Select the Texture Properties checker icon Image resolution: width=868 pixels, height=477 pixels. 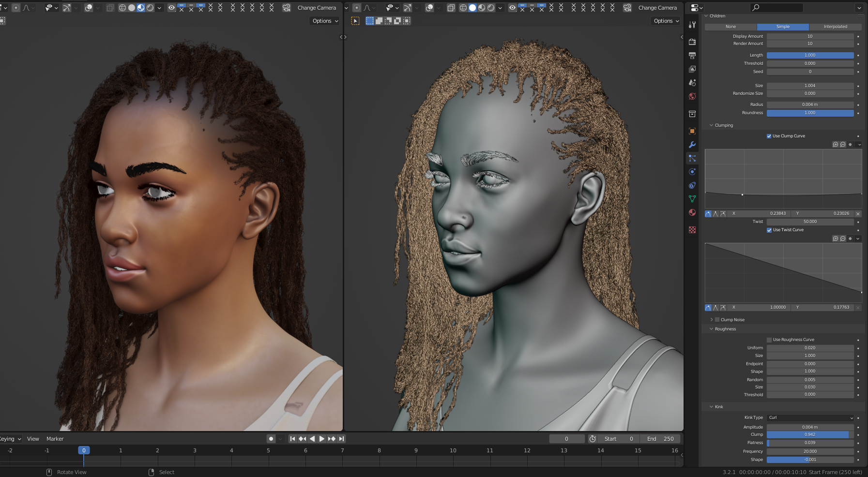point(693,231)
